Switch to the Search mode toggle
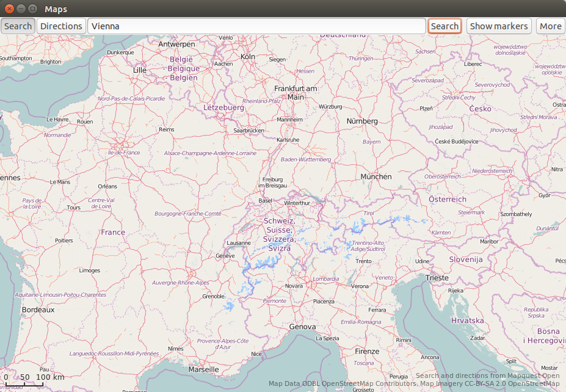 tap(18, 26)
